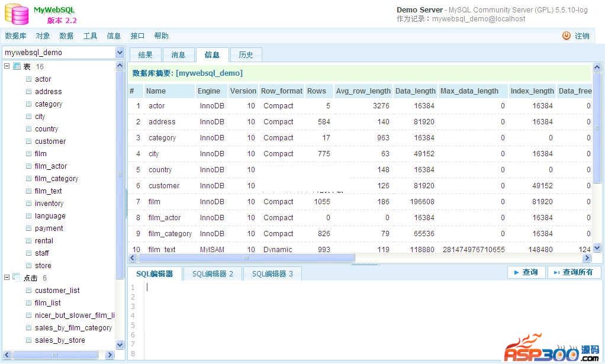Viewport: 605px width, 364px height.
Task: Switch to the 历史 tab
Action: [246, 55]
